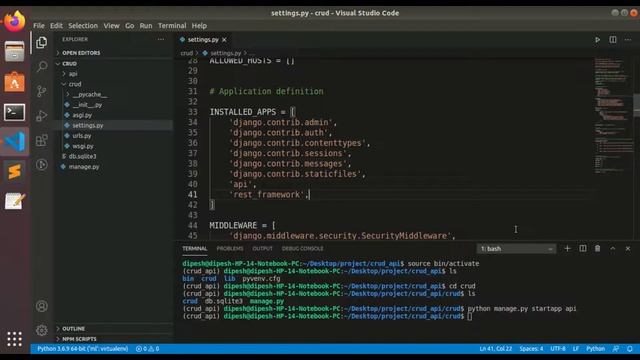This screenshot has height=360, width=640.
Task: Select Python 3.6.9 interpreter in status bar
Action: (x=82, y=349)
